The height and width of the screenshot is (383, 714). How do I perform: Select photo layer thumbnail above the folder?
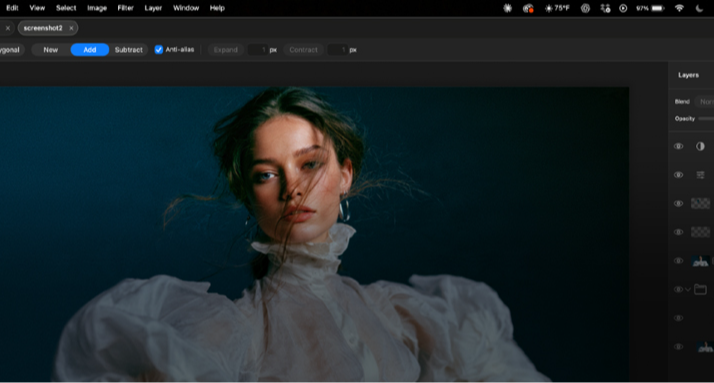pos(700,261)
